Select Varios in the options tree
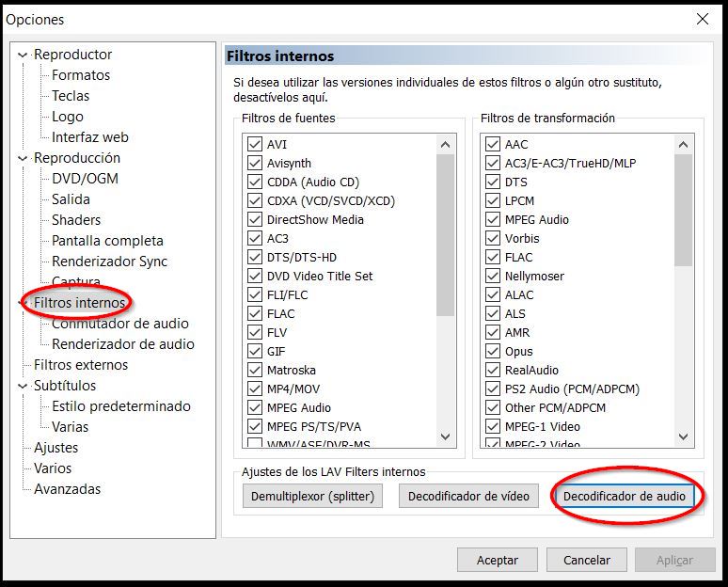This screenshot has width=728, height=587. (x=53, y=468)
